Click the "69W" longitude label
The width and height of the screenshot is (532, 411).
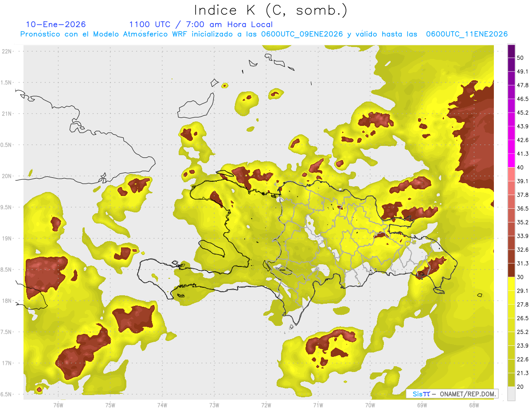tap(422, 405)
